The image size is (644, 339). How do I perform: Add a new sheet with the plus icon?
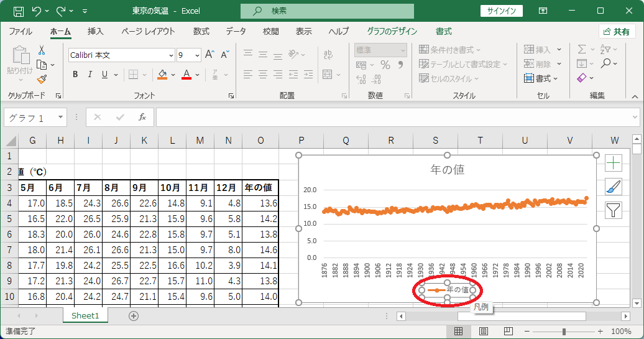[x=134, y=316]
